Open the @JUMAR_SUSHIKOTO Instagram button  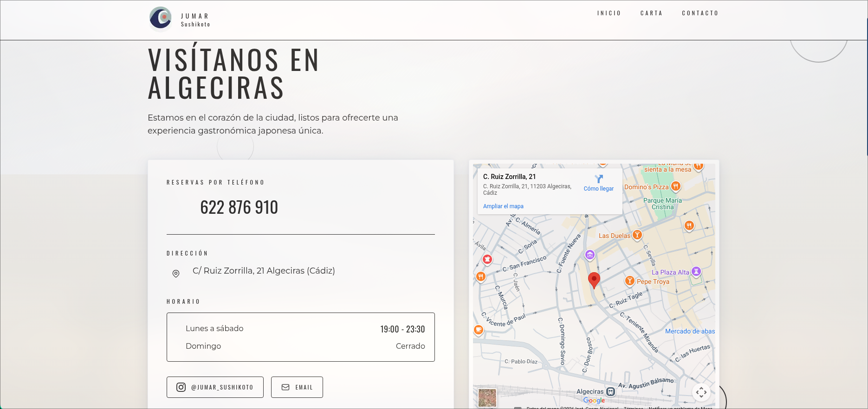tap(215, 387)
